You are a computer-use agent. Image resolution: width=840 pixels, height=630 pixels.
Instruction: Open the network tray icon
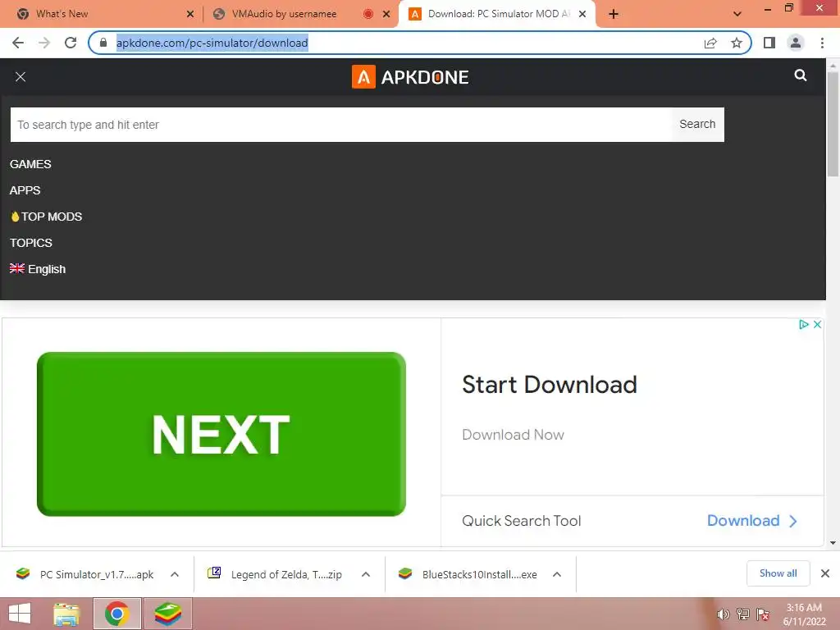743,614
